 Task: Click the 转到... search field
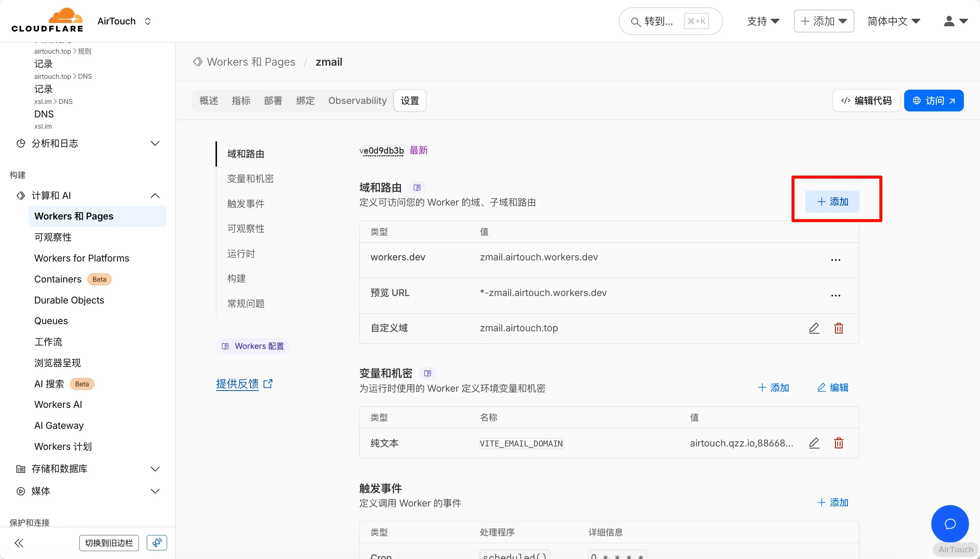point(659,21)
